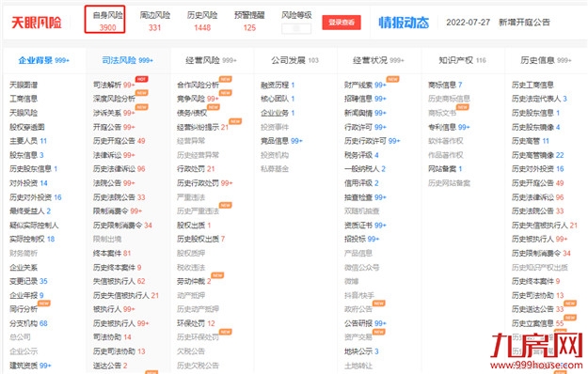The image size is (588, 374).
Task: Open 分支机构 68
Action: point(28,323)
